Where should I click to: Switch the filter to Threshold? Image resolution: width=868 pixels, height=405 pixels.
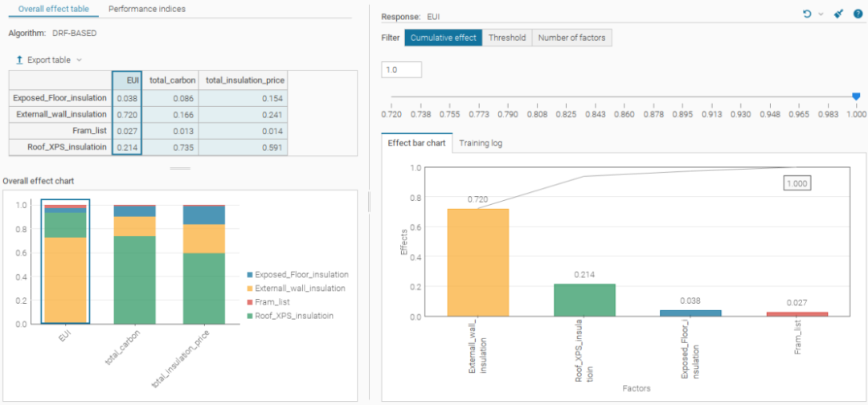coord(507,38)
